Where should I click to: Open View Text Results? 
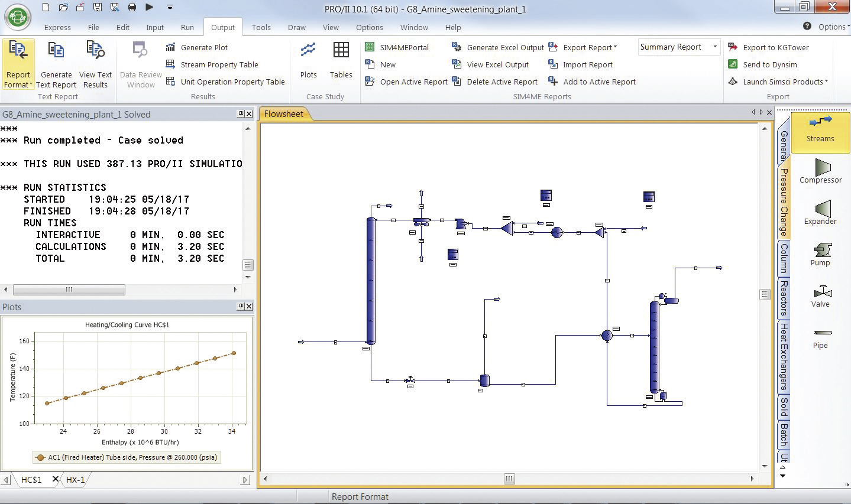tap(95, 65)
